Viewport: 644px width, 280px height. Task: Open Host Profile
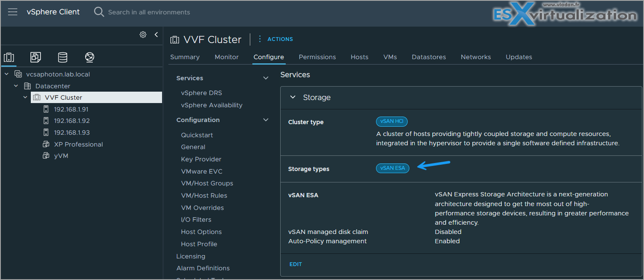click(199, 244)
